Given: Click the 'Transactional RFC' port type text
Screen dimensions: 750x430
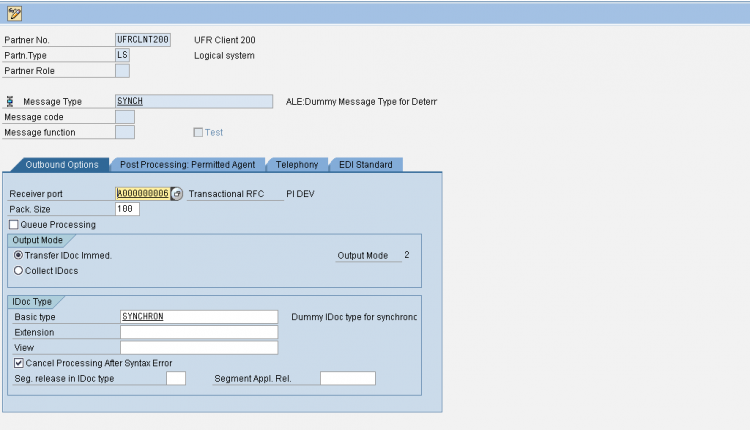Looking at the screenshot, I should click(226, 194).
